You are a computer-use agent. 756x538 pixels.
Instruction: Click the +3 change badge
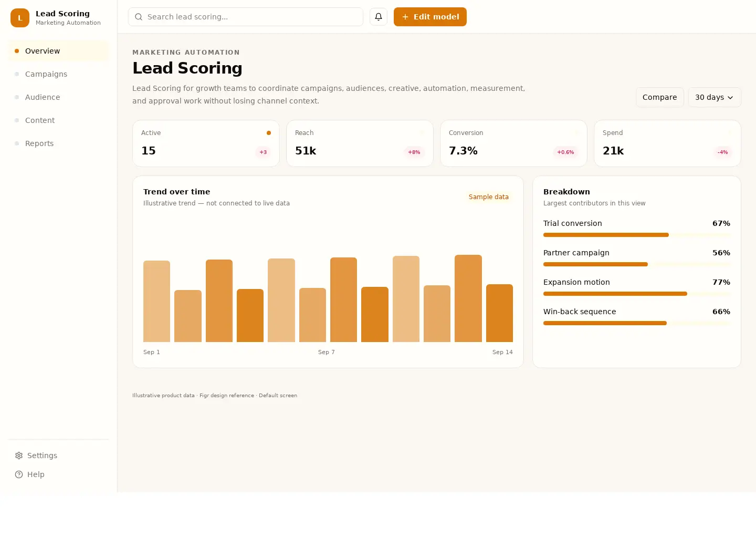(263, 152)
